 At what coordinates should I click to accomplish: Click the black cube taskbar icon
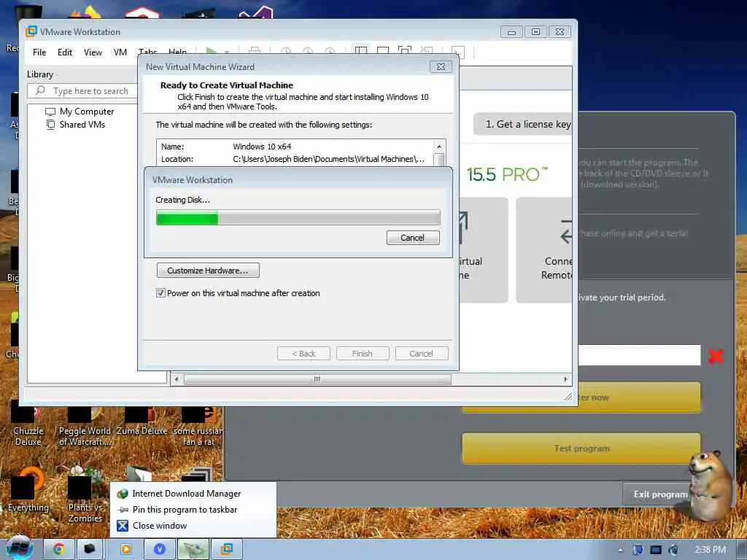click(90, 549)
